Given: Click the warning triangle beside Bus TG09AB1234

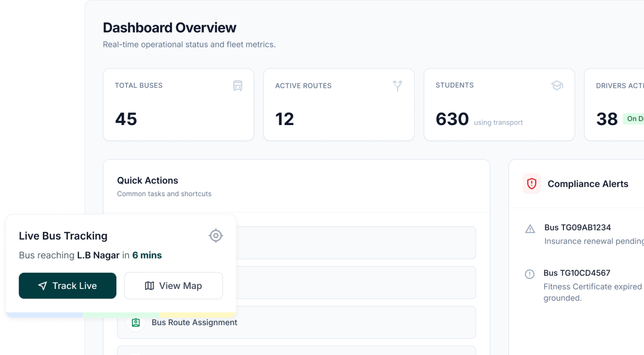Looking at the screenshot, I should pyautogui.click(x=530, y=229).
